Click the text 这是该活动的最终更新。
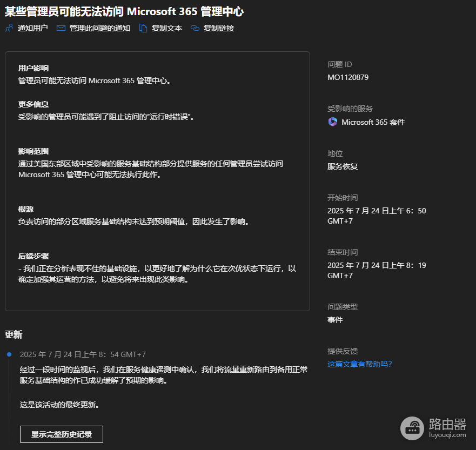476x450 pixels. click(59, 405)
